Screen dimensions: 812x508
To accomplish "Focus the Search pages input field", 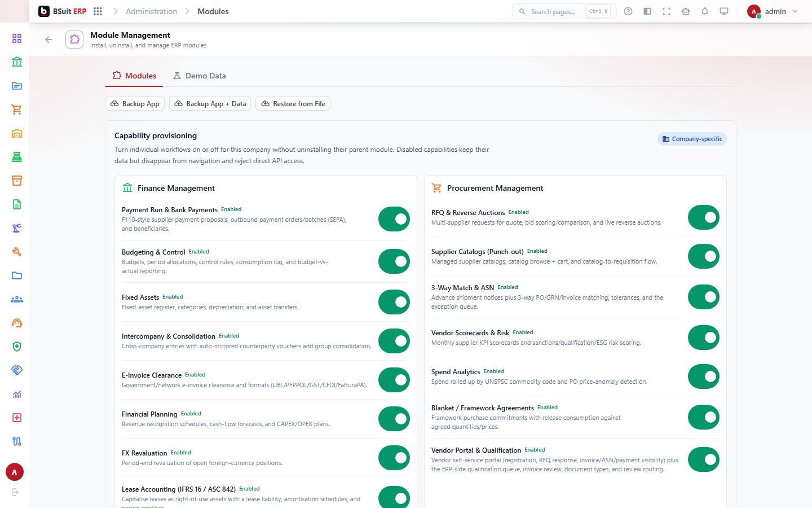I will click(x=564, y=11).
